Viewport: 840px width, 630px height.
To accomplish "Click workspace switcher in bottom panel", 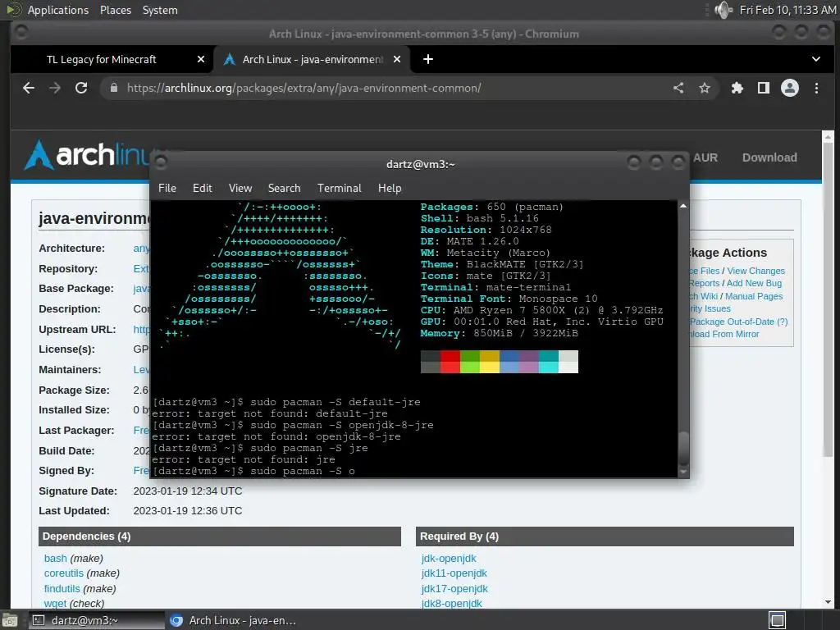I will click(x=778, y=620).
